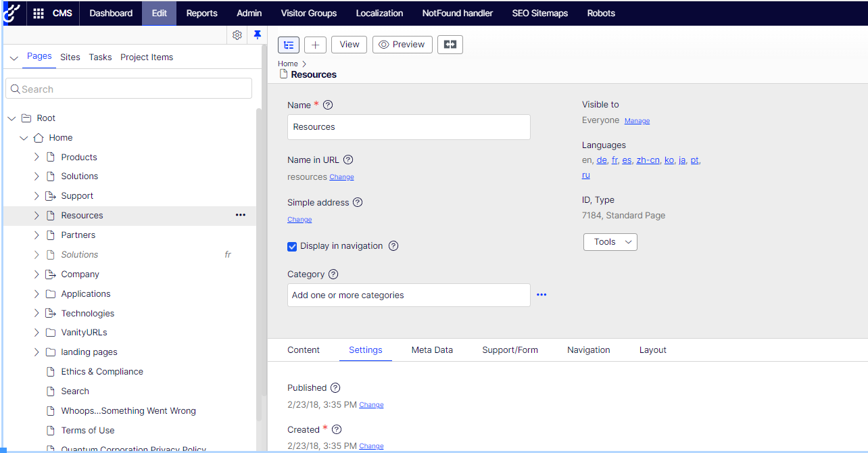
Task: Collapse the Home tree node
Action: (24, 138)
